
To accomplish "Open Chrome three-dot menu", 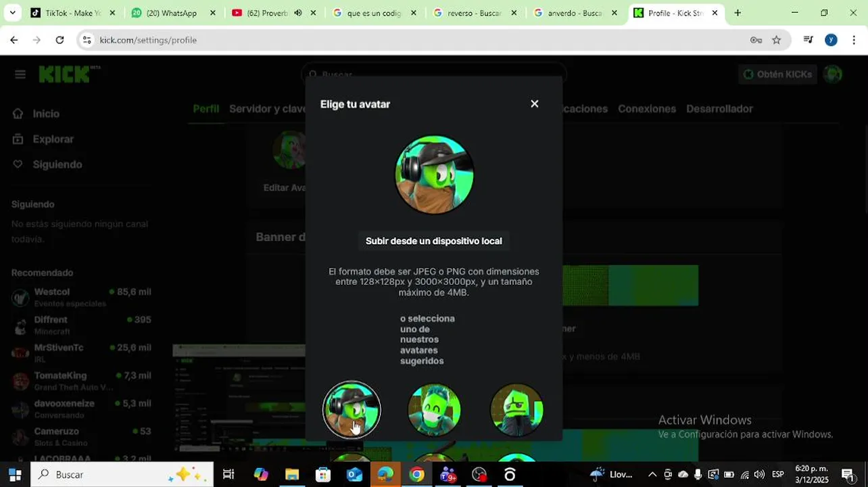I will tap(854, 40).
